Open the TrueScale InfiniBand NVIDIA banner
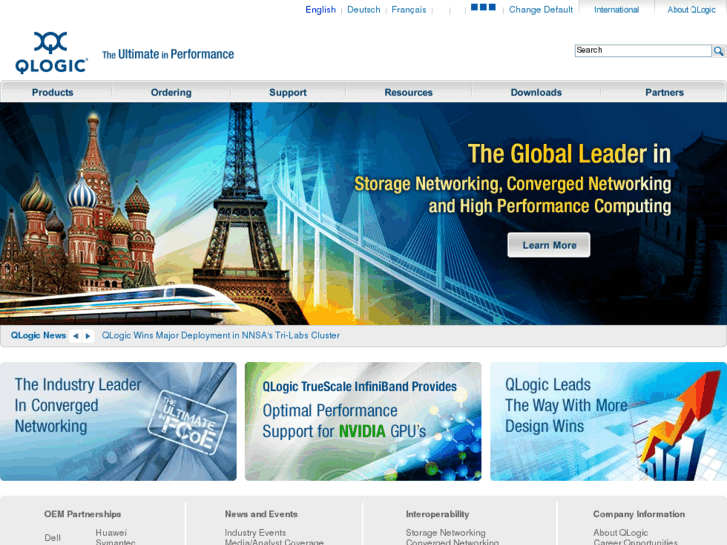 363,421
